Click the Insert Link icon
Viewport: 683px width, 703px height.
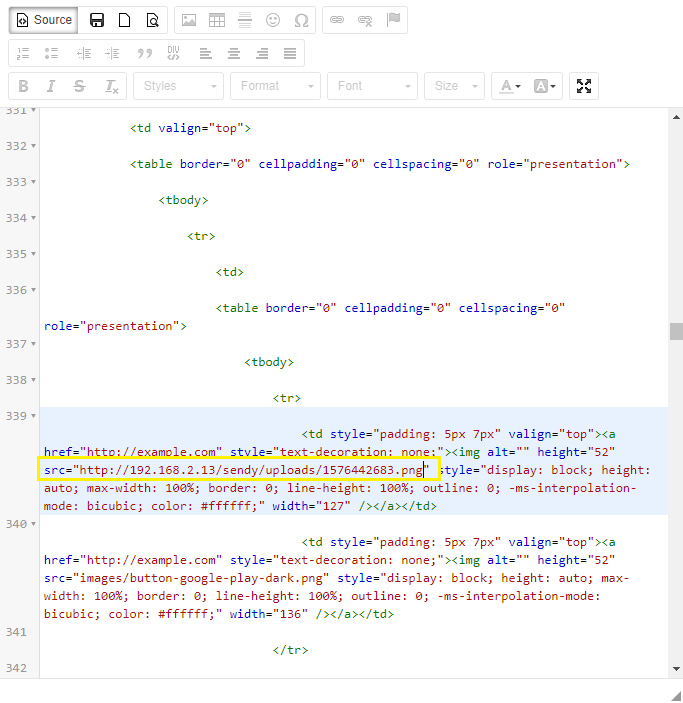click(338, 20)
